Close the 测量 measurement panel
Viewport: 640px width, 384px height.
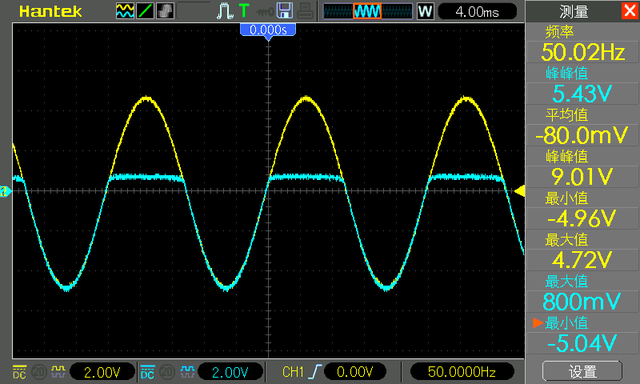click(630, 11)
